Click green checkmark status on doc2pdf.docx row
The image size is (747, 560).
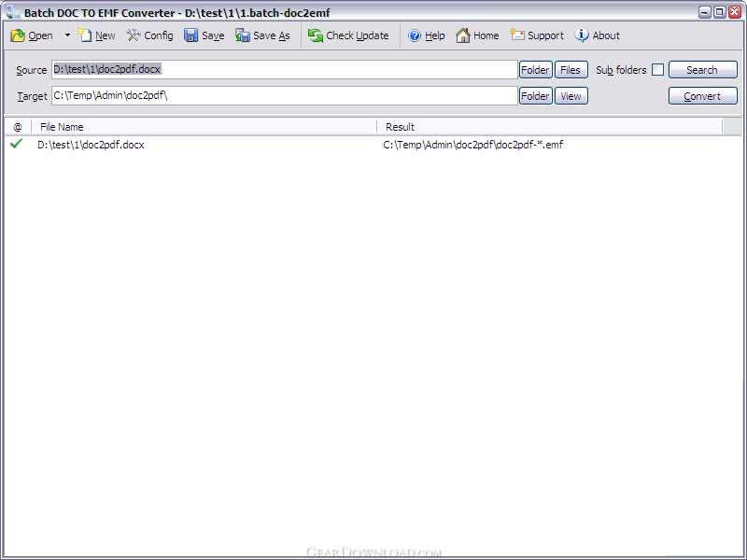point(16,144)
